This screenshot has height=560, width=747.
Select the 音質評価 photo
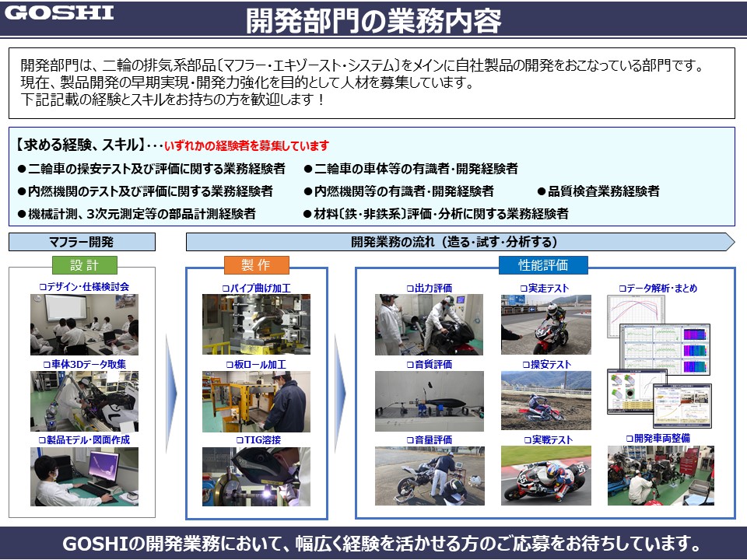(429, 401)
